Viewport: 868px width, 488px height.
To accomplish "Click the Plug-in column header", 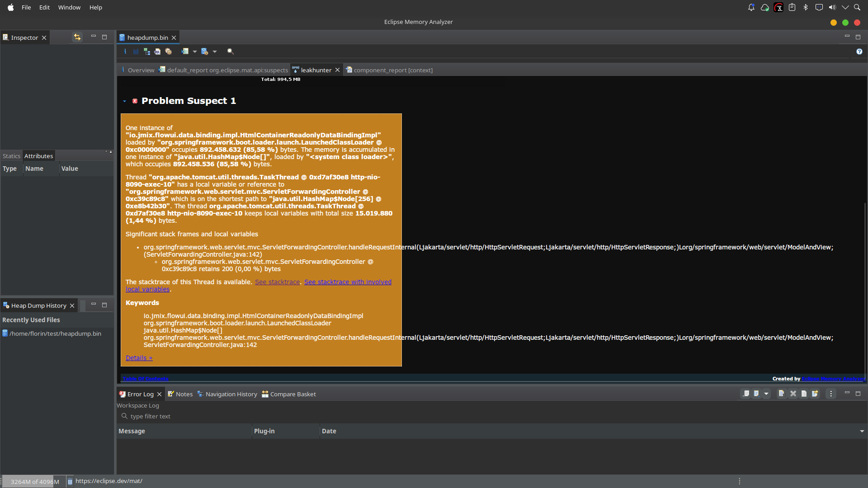I will click(x=286, y=431).
